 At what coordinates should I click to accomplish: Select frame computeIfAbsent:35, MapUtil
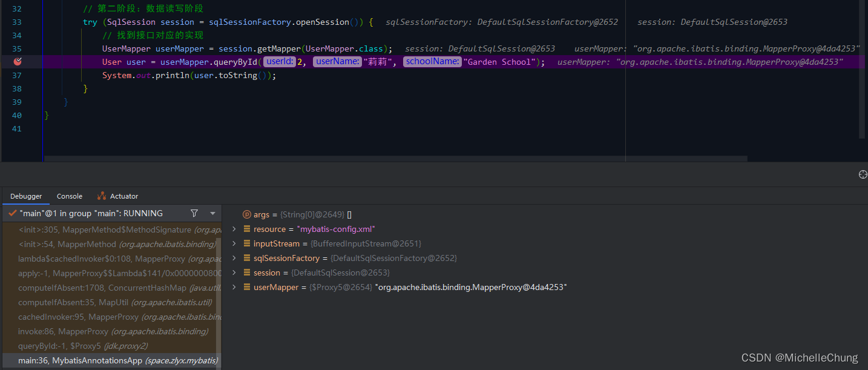click(109, 302)
